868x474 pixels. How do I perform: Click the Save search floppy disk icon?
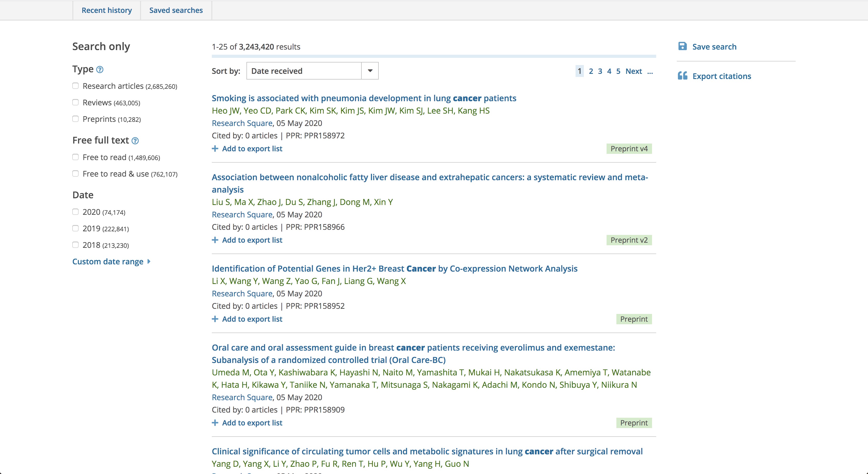[x=682, y=46]
